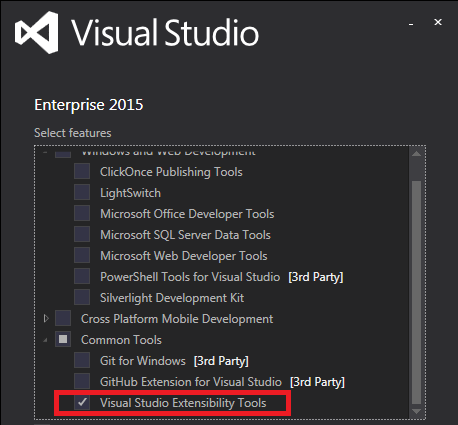This screenshot has width=458, height=425.
Task: Check Cross Platform Mobile Development checkbox
Action: click(63, 318)
